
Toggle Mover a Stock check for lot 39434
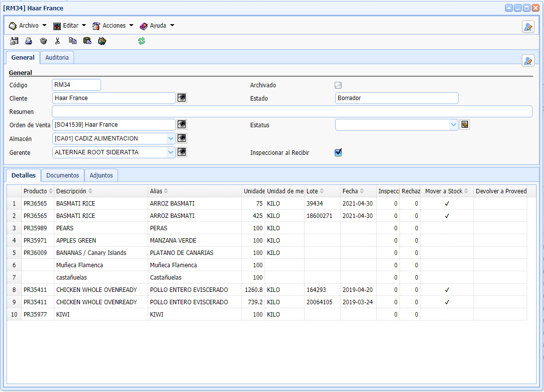pos(447,204)
